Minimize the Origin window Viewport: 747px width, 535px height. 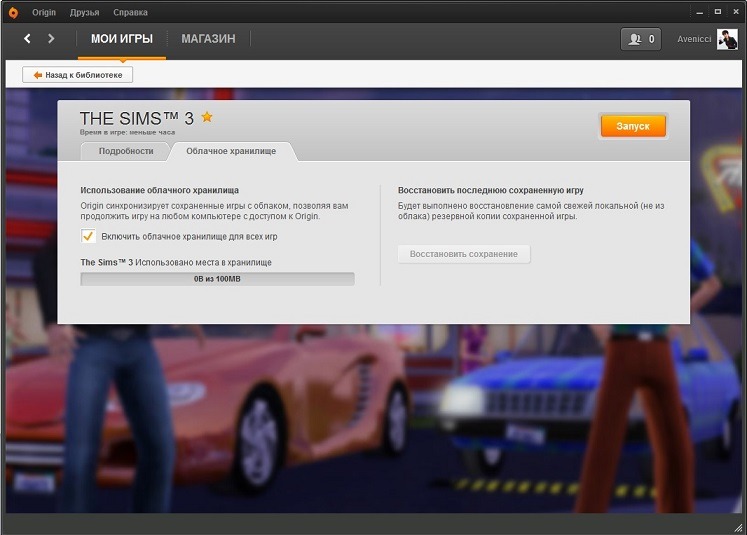(x=699, y=12)
